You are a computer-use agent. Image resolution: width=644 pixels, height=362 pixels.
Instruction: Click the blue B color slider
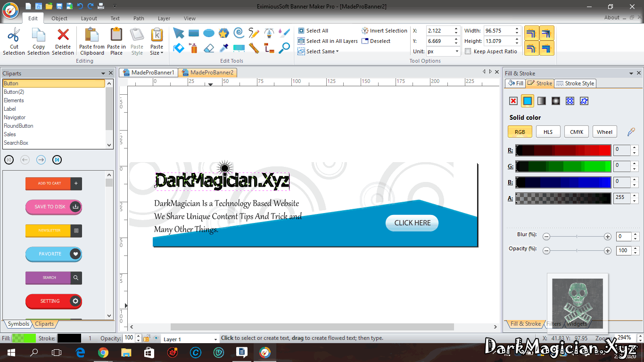pos(563,182)
